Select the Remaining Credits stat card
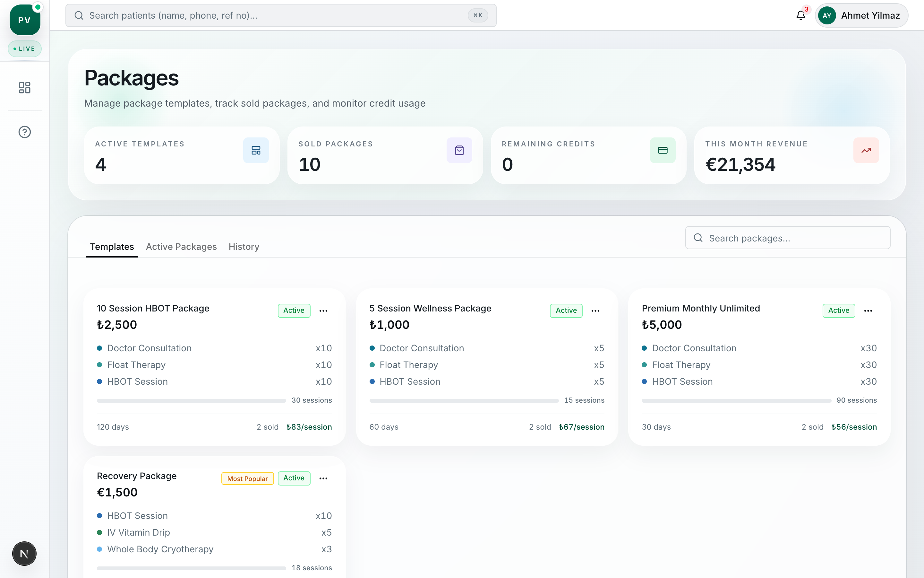Screen dimensions: 924x578 588,156
